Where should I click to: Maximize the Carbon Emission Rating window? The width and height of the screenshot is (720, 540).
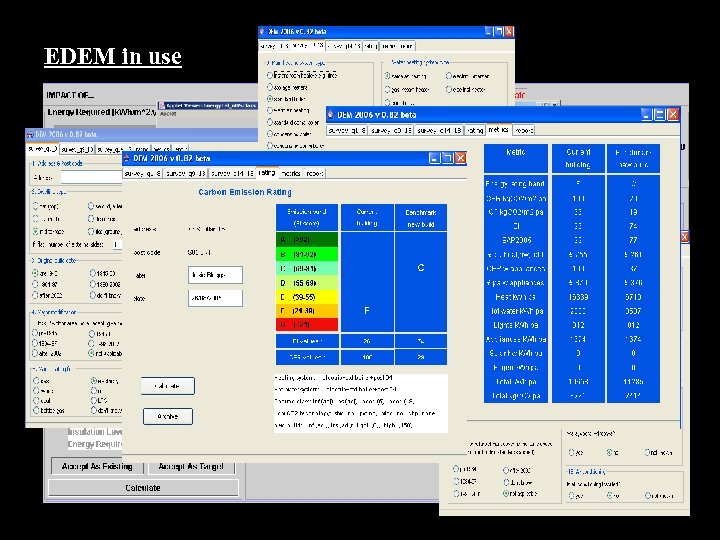(447, 158)
